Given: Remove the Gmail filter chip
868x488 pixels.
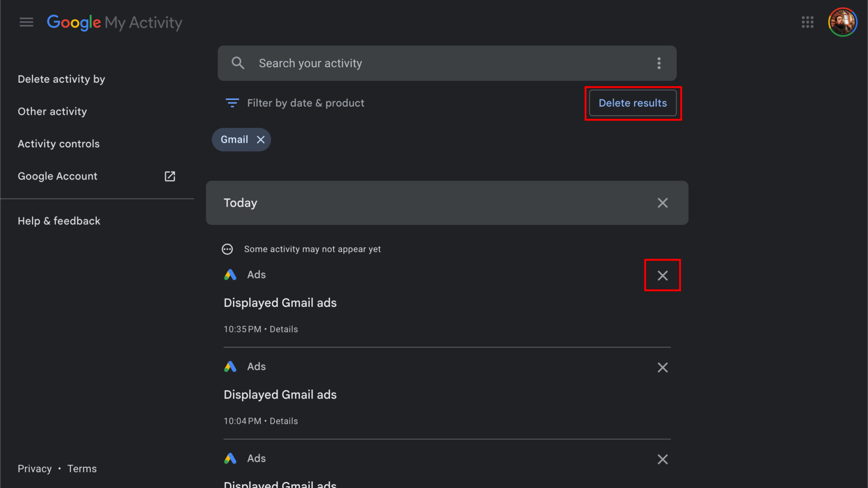Looking at the screenshot, I should pos(261,140).
